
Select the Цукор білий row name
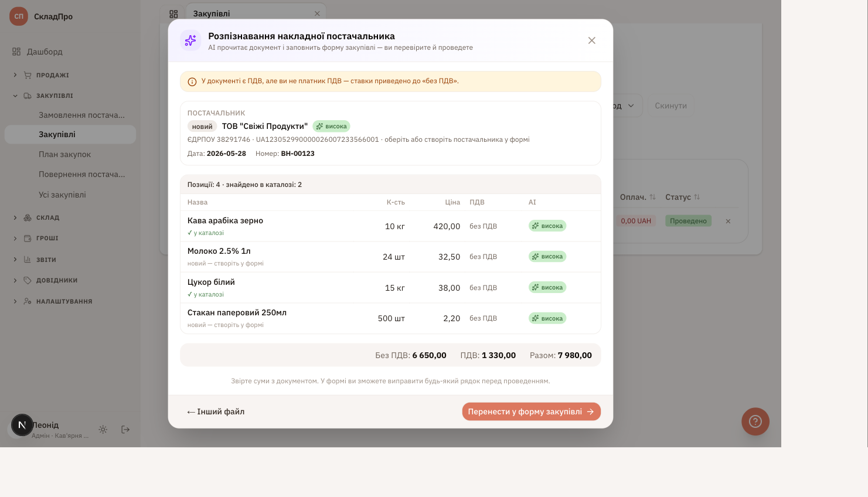coord(211,282)
